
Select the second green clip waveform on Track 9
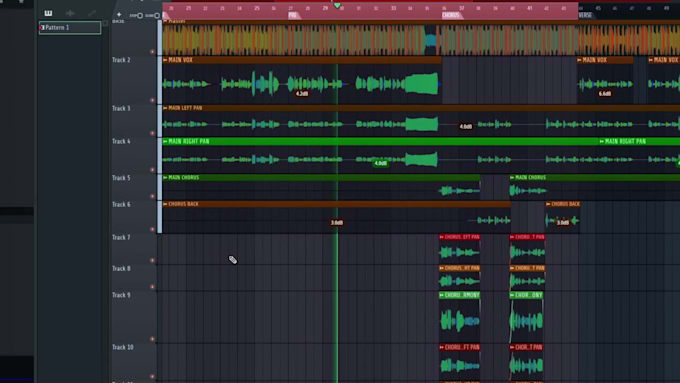(x=526, y=321)
